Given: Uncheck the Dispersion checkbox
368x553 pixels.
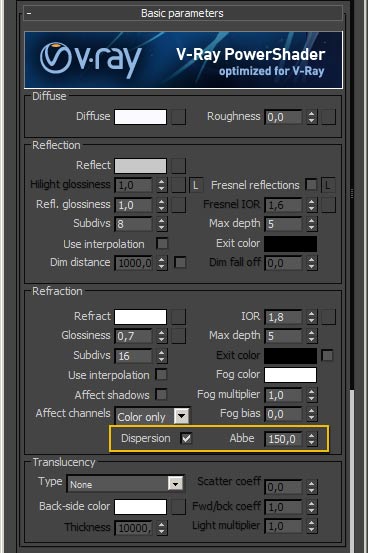Looking at the screenshot, I should click(x=186, y=438).
